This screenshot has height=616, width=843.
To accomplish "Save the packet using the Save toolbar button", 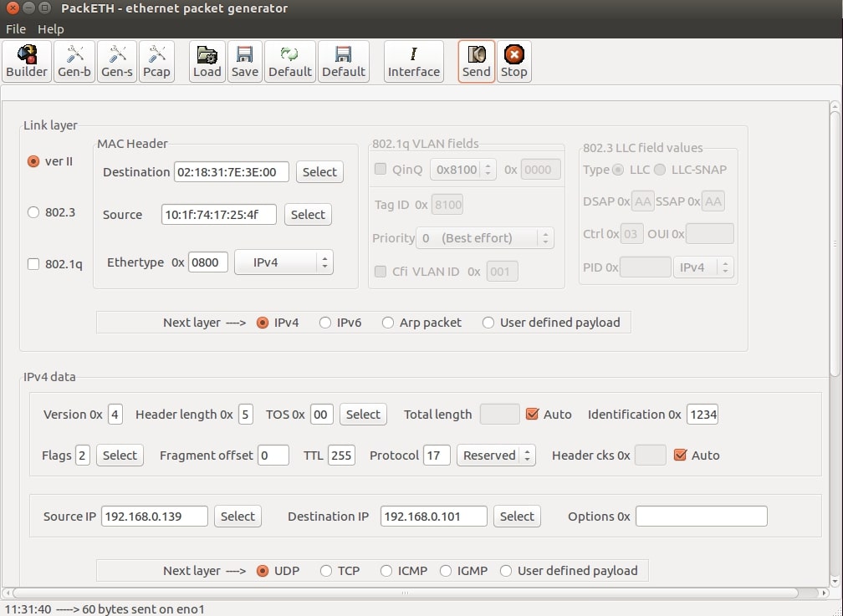I will click(244, 61).
